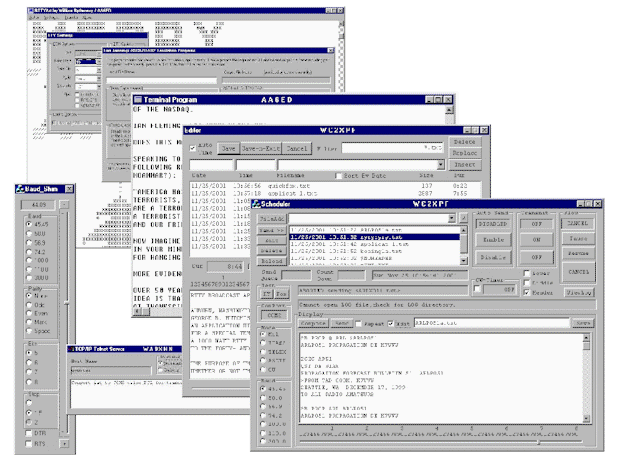Select highlighted 10:51:32 row in Scheduler list
The image size is (621, 467).
(x=375, y=237)
